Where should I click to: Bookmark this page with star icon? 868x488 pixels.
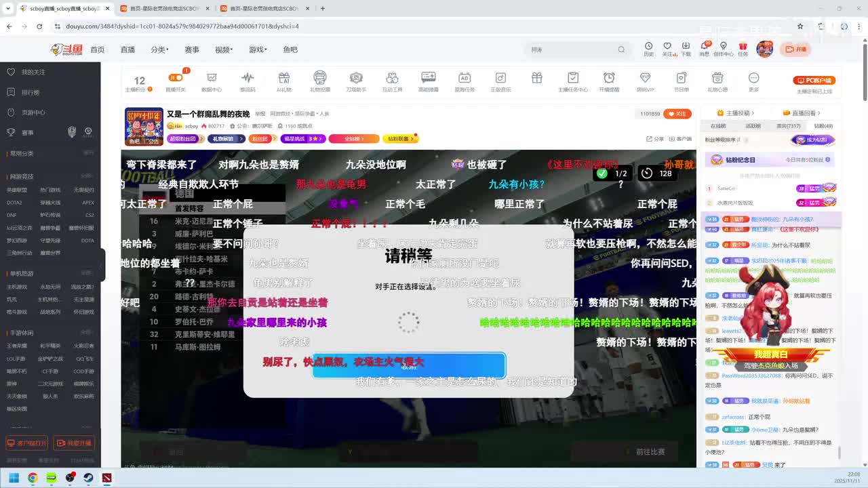click(x=800, y=26)
